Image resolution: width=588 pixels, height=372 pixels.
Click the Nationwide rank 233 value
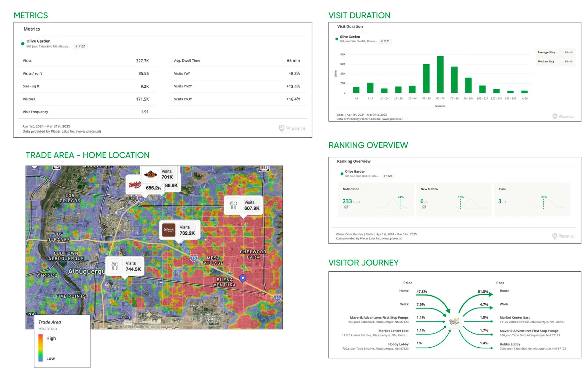click(x=347, y=201)
